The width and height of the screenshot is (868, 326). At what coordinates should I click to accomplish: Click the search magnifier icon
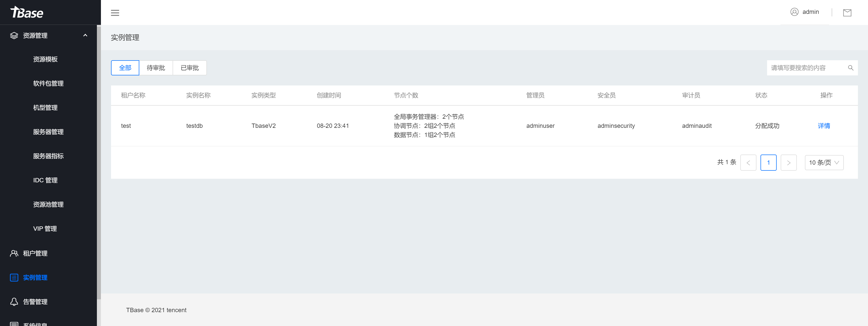pos(851,68)
